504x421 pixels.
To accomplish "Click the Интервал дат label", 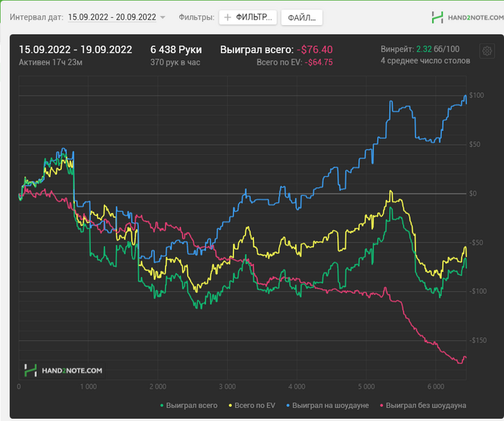I will 36,17.
